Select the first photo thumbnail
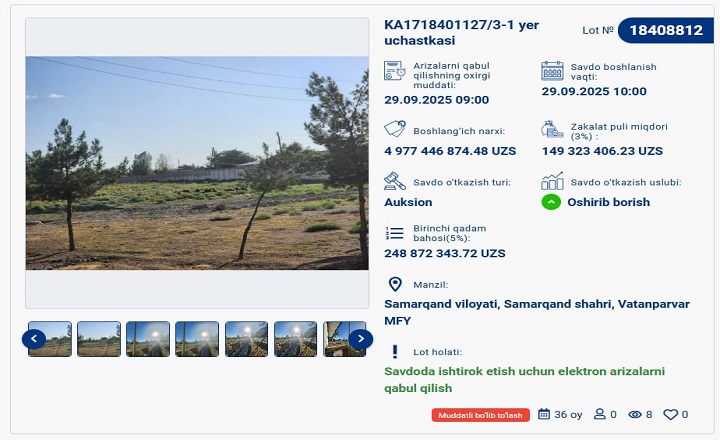 click(x=50, y=339)
